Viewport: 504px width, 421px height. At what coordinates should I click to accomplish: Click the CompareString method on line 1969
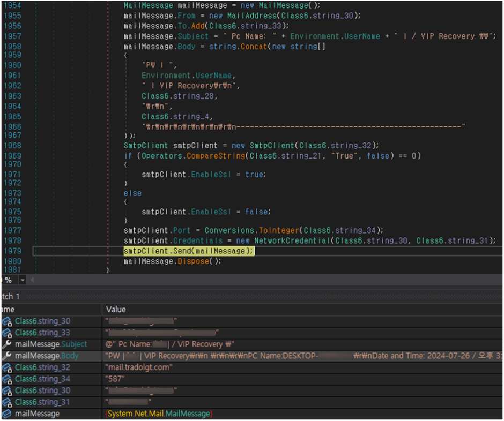tap(216, 156)
